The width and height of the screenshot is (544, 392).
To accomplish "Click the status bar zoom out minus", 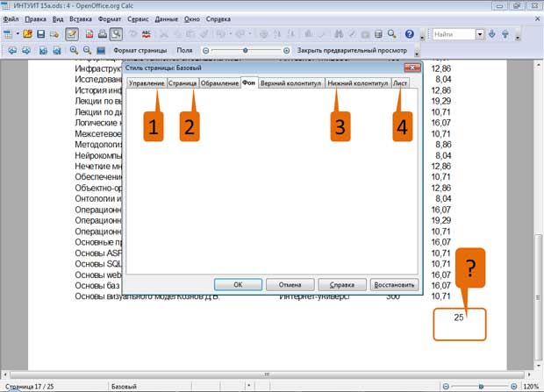I will pos(446,387).
